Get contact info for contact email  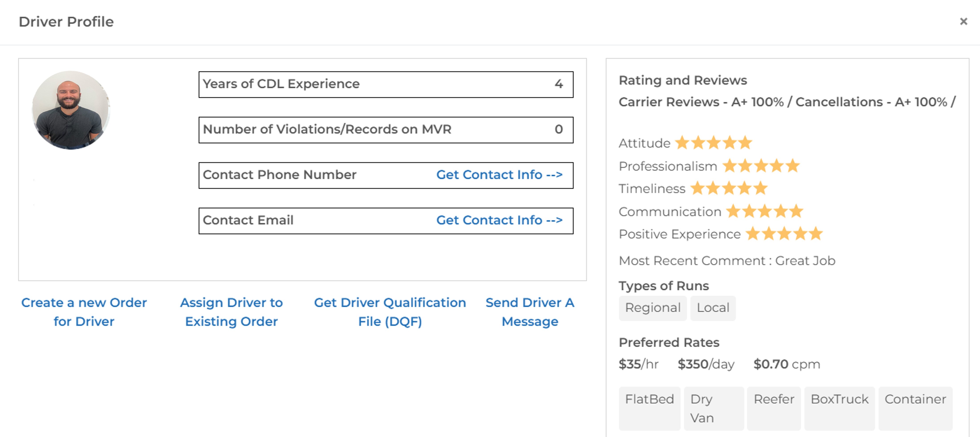point(499,220)
